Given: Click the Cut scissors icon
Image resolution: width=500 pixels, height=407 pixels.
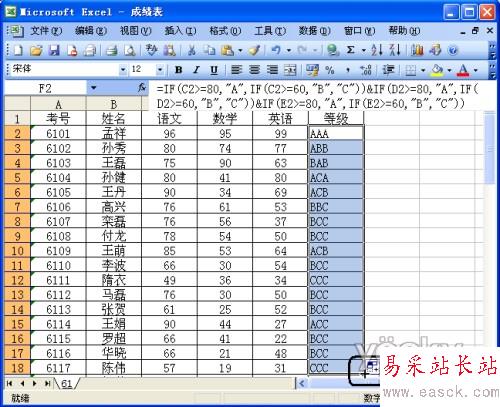Looking at the screenshot, I should click(x=191, y=50).
